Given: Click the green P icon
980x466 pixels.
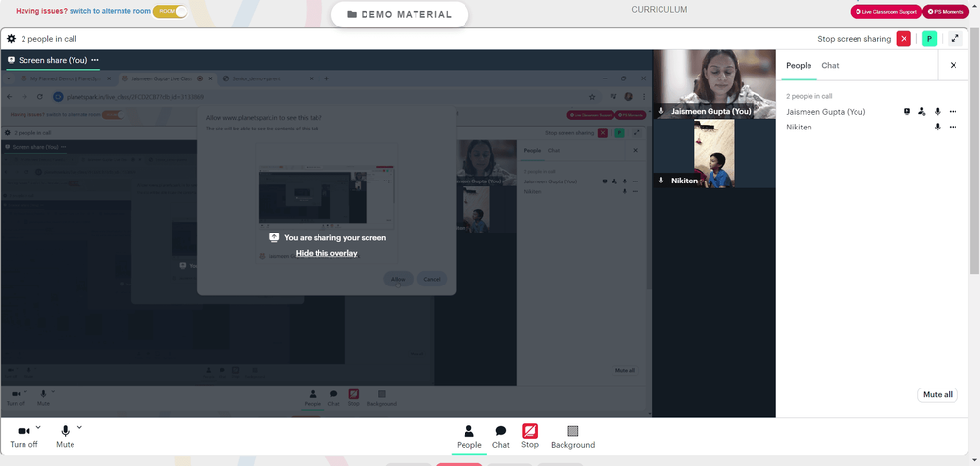Looking at the screenshot, I should [x=929, y=39].
